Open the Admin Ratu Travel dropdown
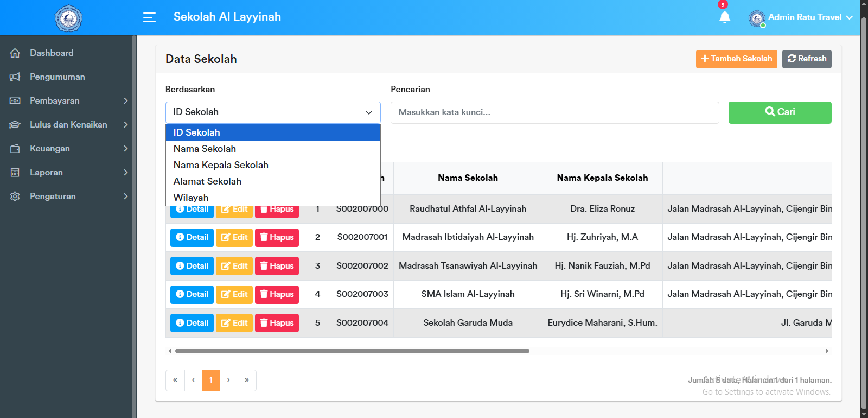The image size is (868, 418). [x=805, y=17]
